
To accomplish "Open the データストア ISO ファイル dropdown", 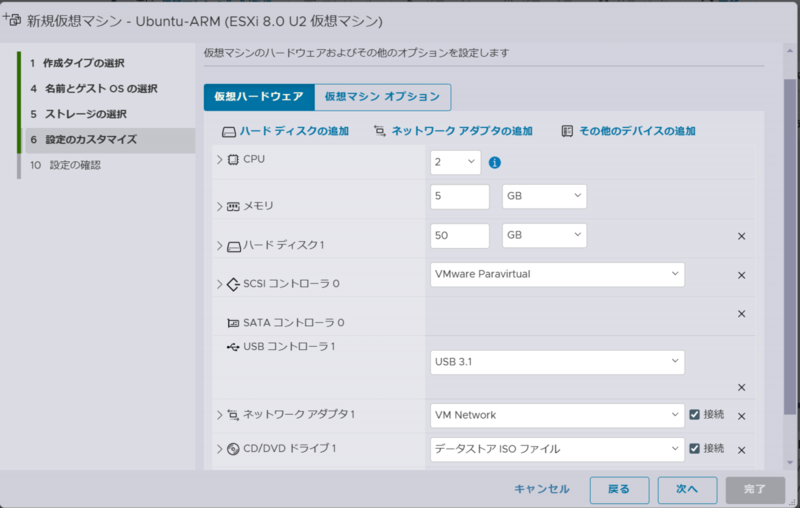I will coord(557,449).
